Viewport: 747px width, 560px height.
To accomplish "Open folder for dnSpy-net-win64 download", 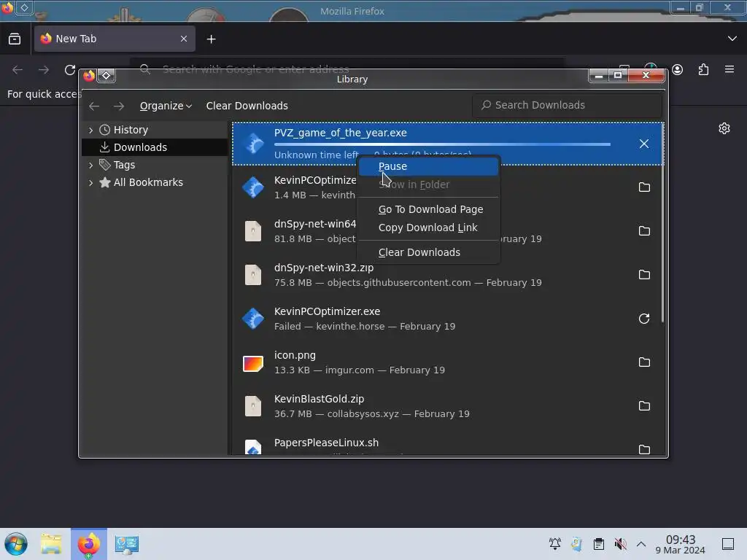I will 644,231.
